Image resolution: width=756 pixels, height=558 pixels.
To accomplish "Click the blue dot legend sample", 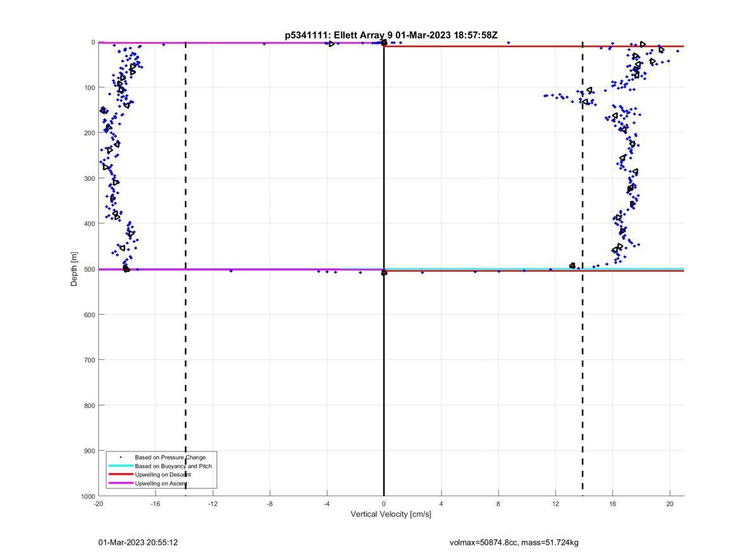I will tap(120, 457).
